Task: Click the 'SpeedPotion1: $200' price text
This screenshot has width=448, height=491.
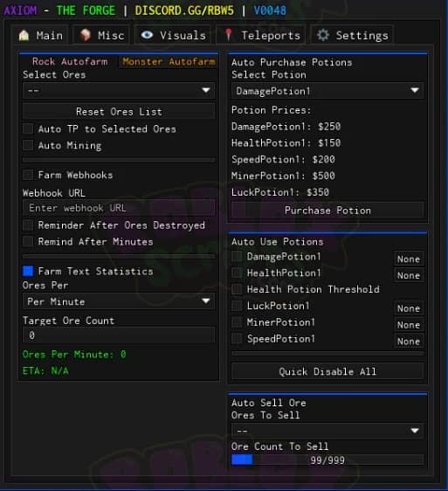Action: (x=283, y=159)
